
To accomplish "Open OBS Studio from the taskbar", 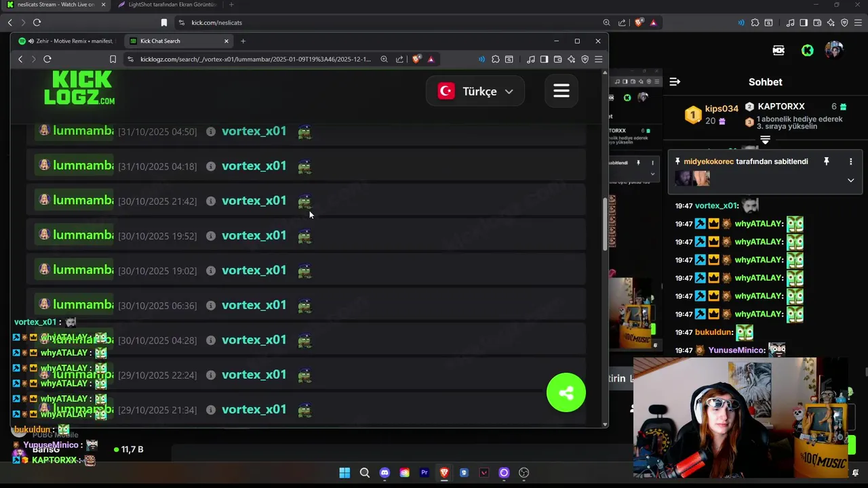I will (x=524, y=472).
